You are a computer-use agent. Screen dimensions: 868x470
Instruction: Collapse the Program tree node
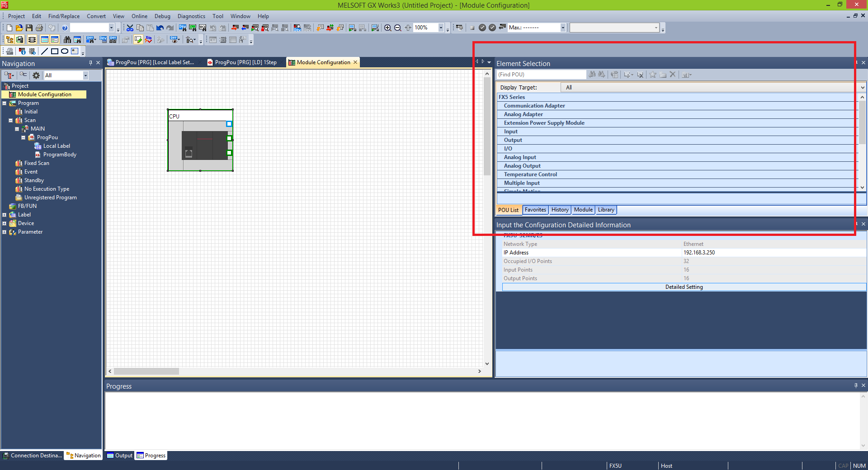tap(5, 103)
